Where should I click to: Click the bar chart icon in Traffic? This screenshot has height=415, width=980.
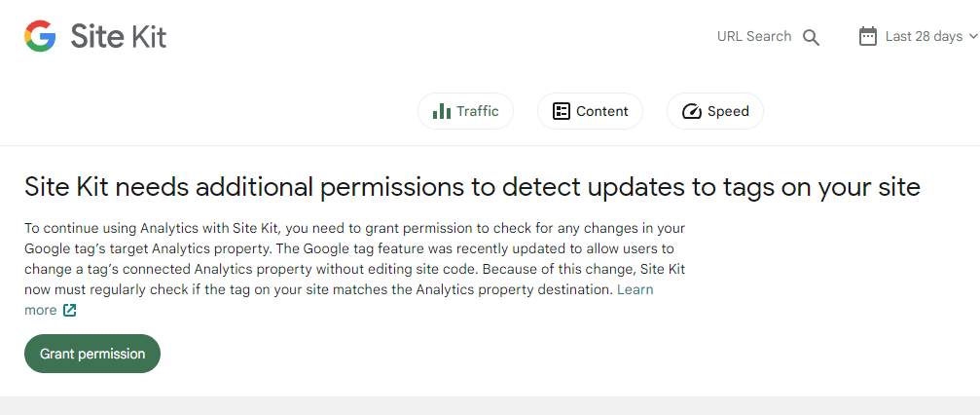442,111
